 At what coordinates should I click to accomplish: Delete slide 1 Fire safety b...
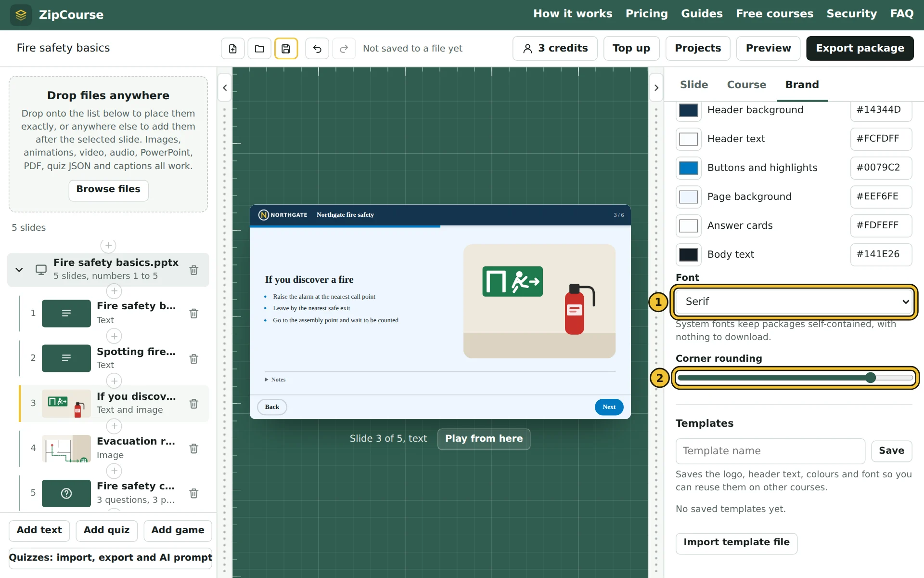click(194, 313)
